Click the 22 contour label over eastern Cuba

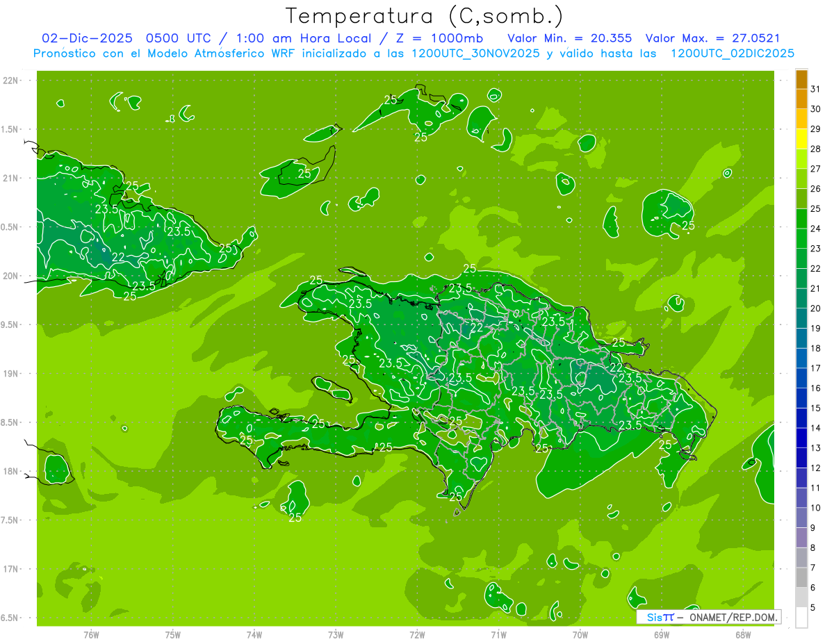pyautogui.click(x=118, y=257)
